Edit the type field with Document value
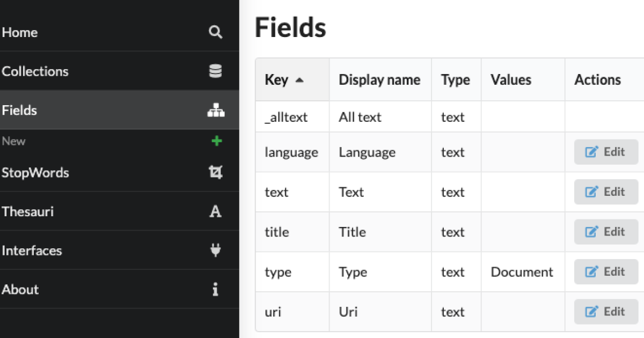644x338 pixels. click(x=606, y=271)
